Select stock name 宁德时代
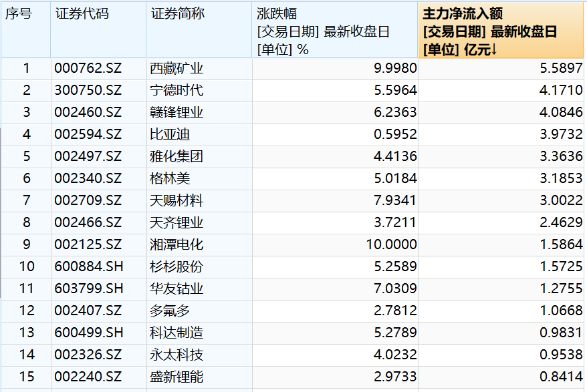Viewport: 587px width, 392px height. 177,91
